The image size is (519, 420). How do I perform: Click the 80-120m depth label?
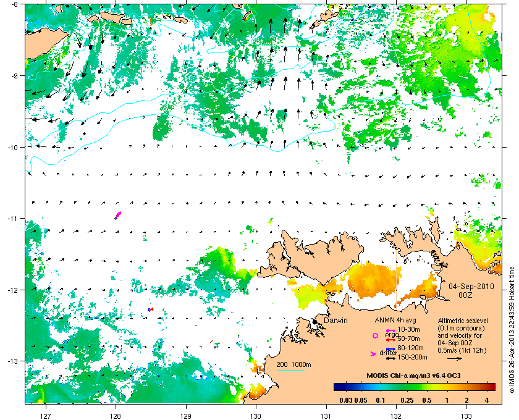pyautogui.click(x=410, y=348)
